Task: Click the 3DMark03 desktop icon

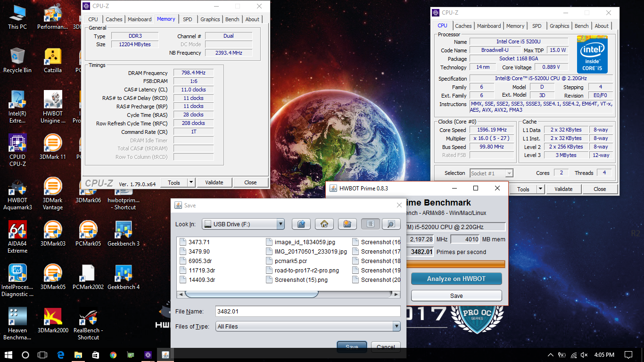Action: (53, 234)
